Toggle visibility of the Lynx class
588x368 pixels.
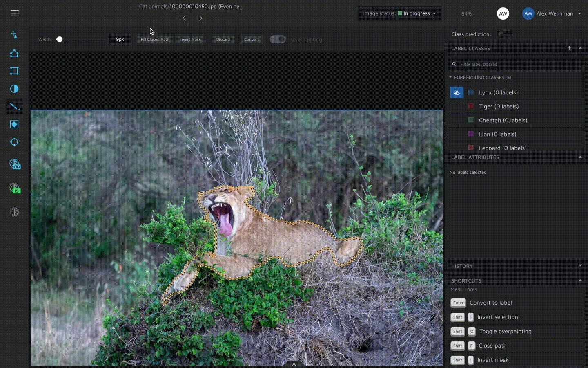(457, 92)
